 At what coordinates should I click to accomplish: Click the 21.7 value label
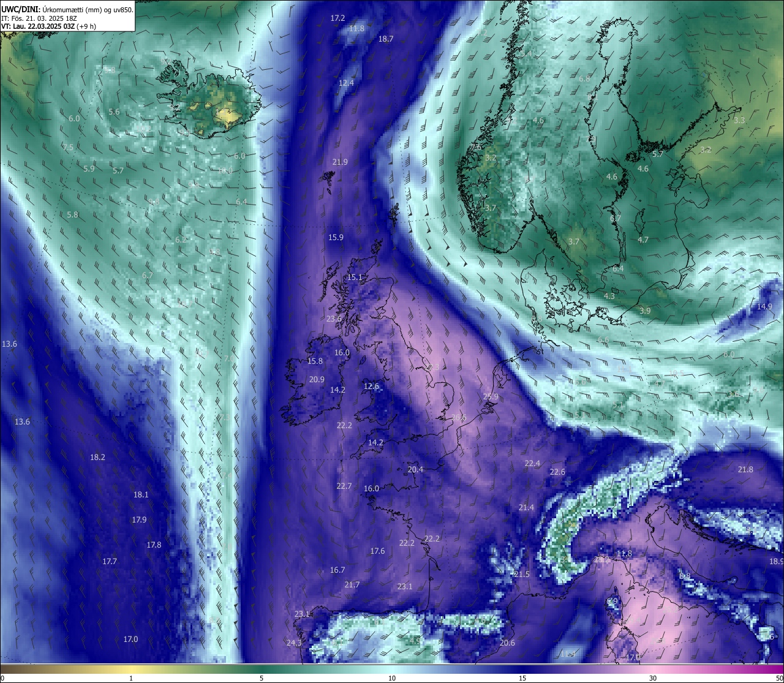click(352, 586)
